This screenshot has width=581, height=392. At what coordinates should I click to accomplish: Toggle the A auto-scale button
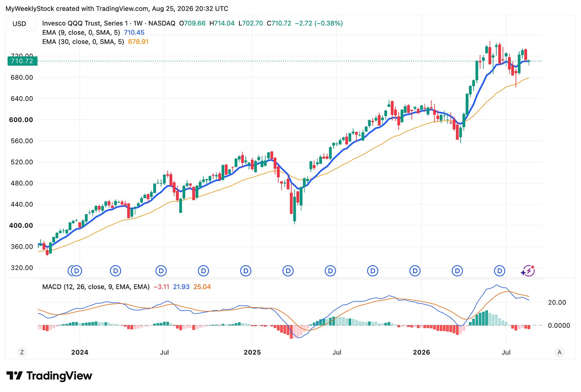559,352
